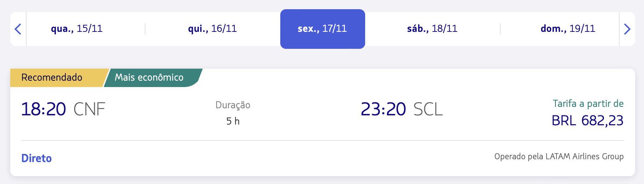Click the previous dates left arrow
644x184 pixels.
pos(18,29)
